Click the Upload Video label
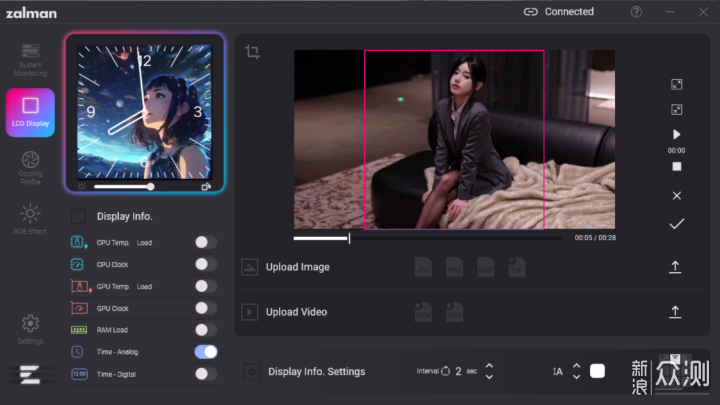 coord(296,312)
